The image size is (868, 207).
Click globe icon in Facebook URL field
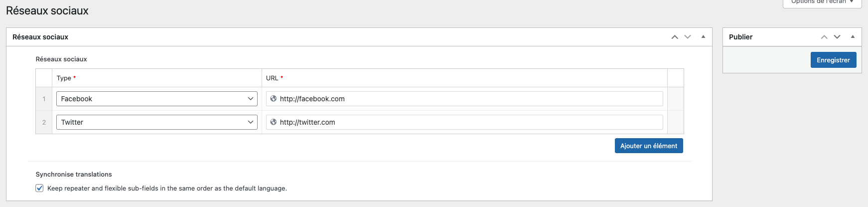[x=274, y=99]
